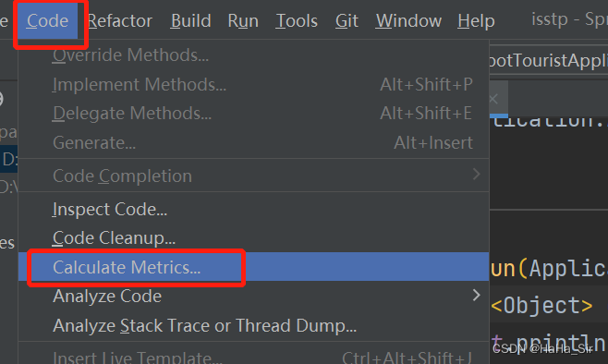
Task: Select Delegate Methods... entry
Action: (253, 114)
